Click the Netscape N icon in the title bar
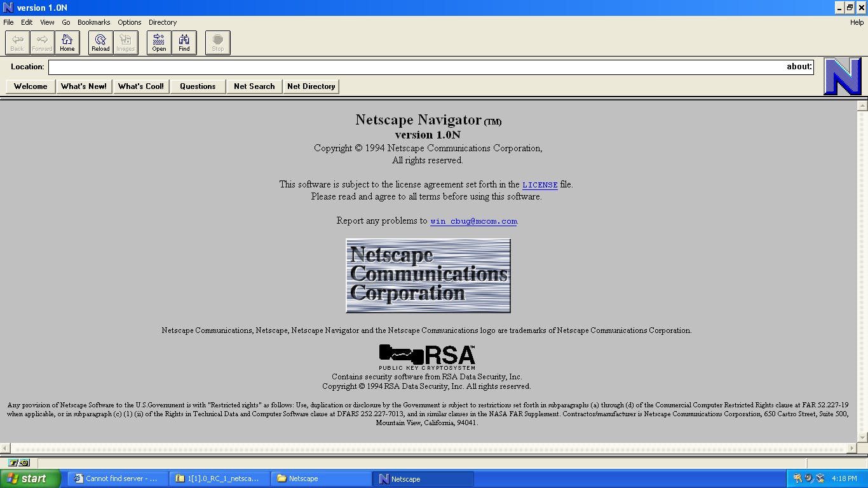This screenshot has width=868, height=488. coord(8,8)
